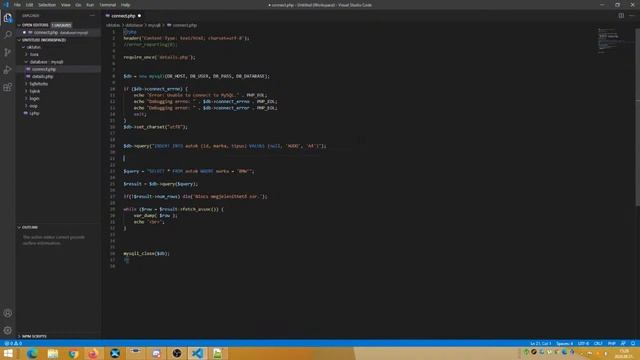Open OBS Studio from taskbar
Image resolution: width=640 pixels, height=360 pixels.
[x=177, y=353]
